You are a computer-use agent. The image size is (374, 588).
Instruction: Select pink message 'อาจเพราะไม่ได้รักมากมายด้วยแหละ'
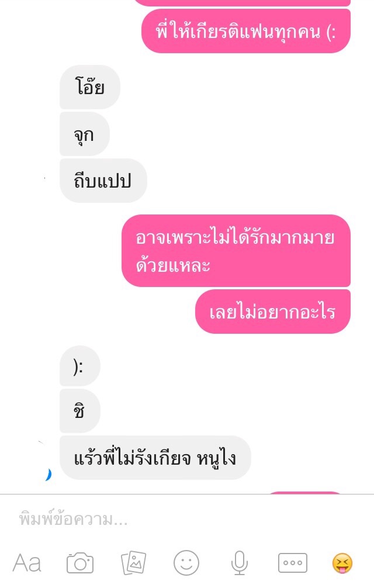[236, 251]
